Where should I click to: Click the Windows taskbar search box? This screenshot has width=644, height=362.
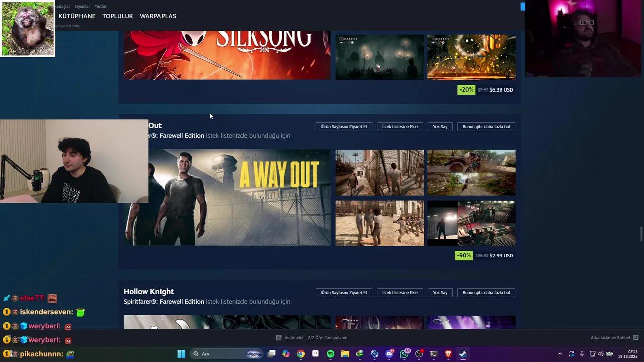click(227, 354)
